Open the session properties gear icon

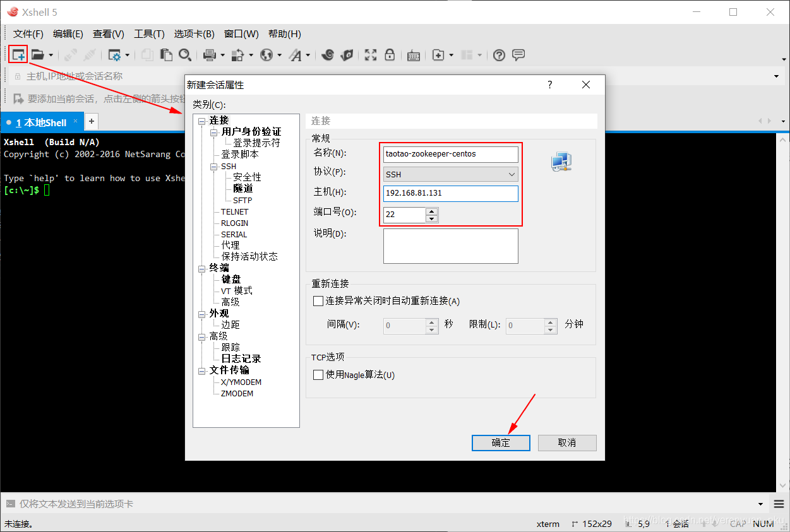[115, 55]
